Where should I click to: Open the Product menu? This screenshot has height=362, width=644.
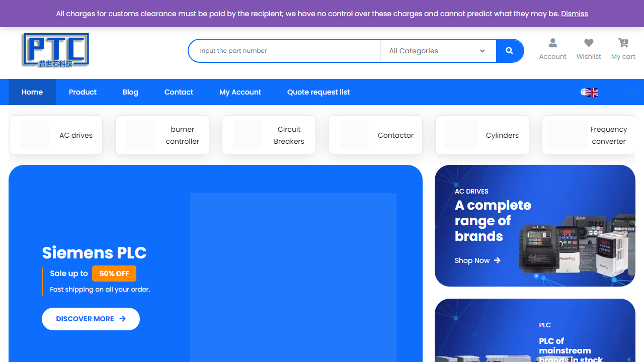click(83, 92)
